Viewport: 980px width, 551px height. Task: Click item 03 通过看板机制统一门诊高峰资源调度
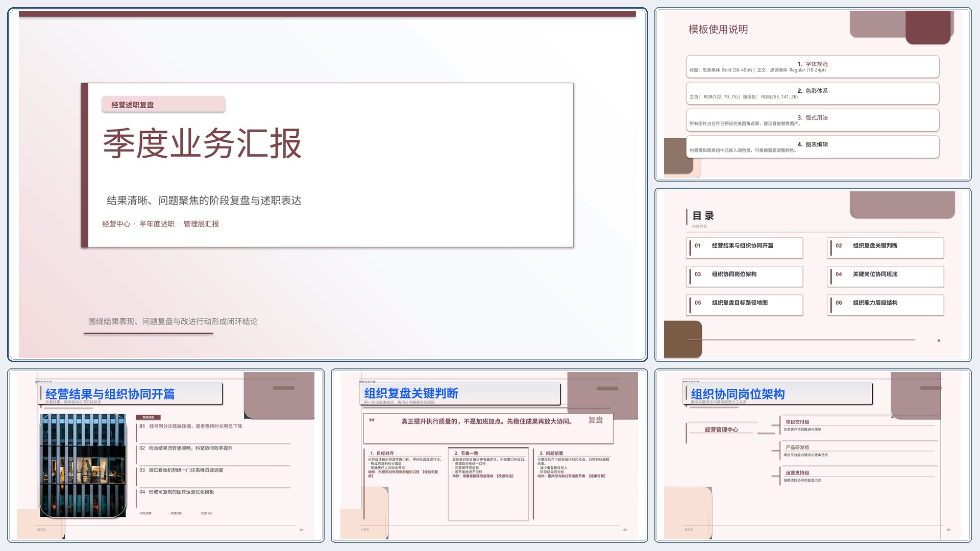181,470
